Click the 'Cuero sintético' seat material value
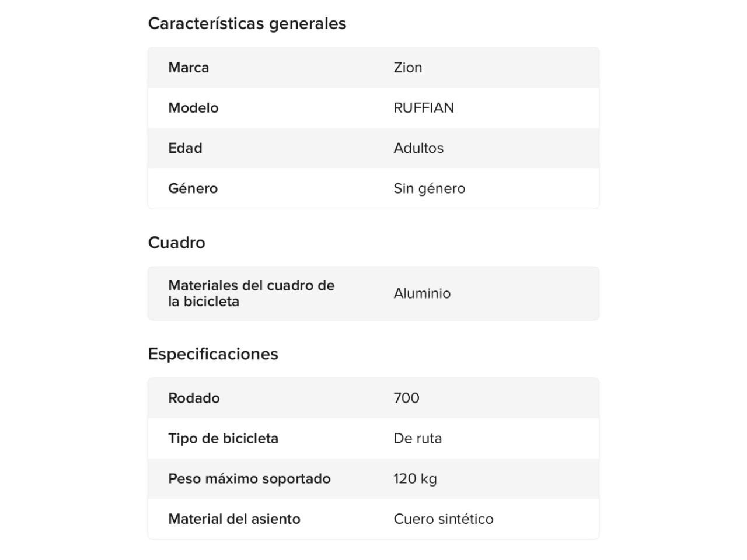Viewport: 747px width, 560px height. [x=444, y=519]
